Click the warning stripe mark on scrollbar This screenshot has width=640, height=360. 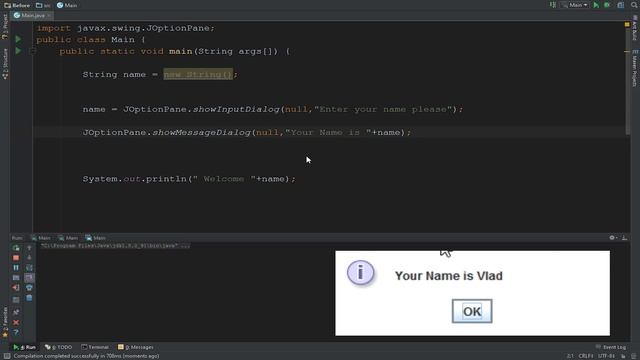click(x=627, y=51)
